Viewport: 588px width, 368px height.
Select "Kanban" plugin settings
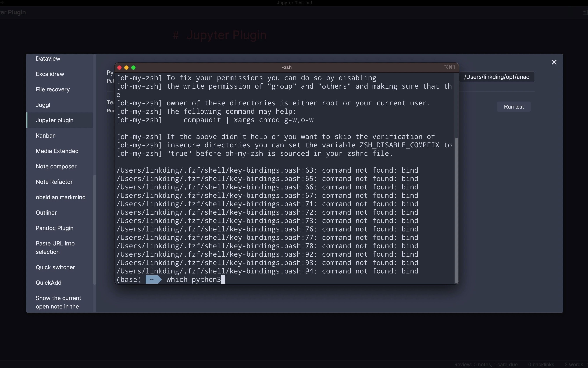(x=46, y=136)
